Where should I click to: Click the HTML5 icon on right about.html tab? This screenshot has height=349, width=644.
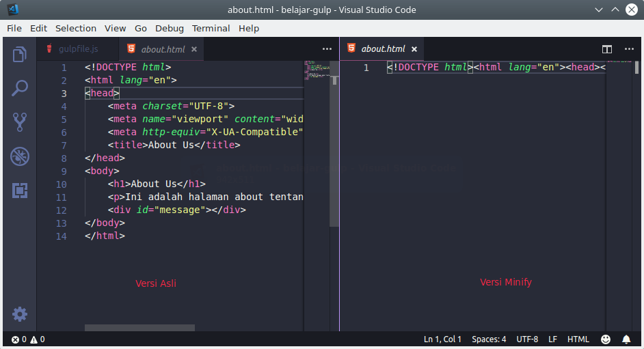[351, 48]
